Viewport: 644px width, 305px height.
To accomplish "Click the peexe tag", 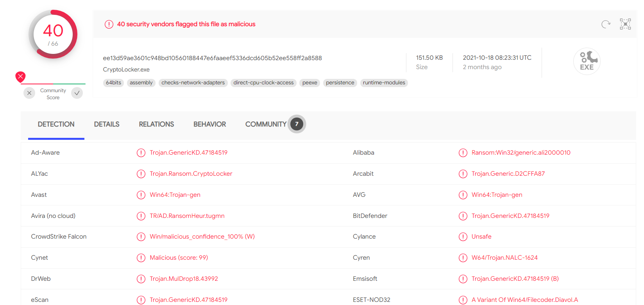I will click(x=310, y=83).
